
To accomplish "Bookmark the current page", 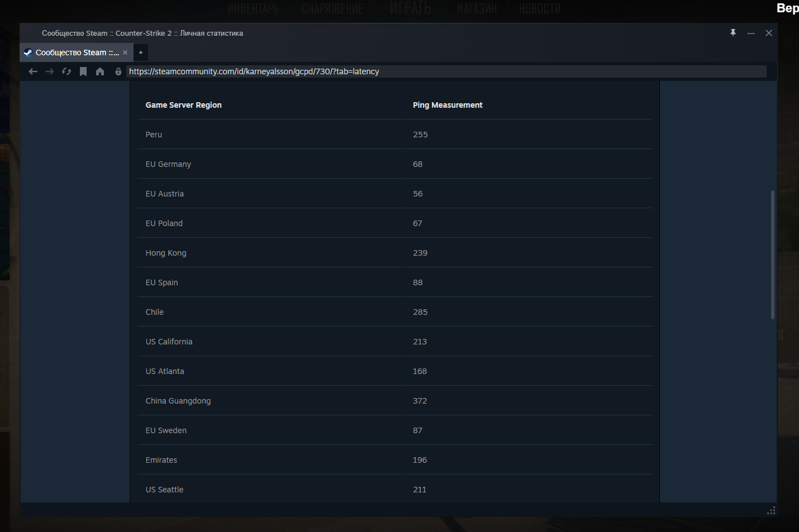I will [83, 71].
